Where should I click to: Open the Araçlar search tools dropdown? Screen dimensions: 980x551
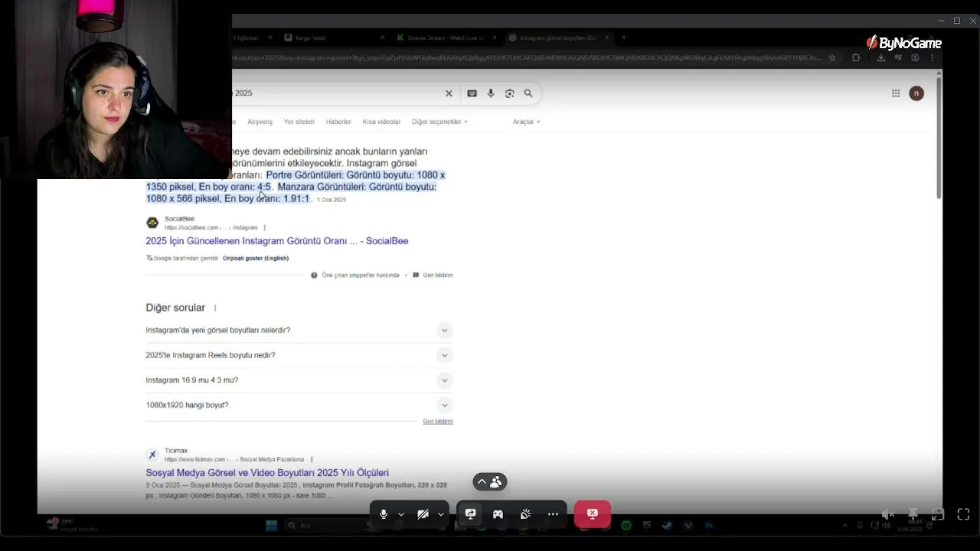point(527,122)
